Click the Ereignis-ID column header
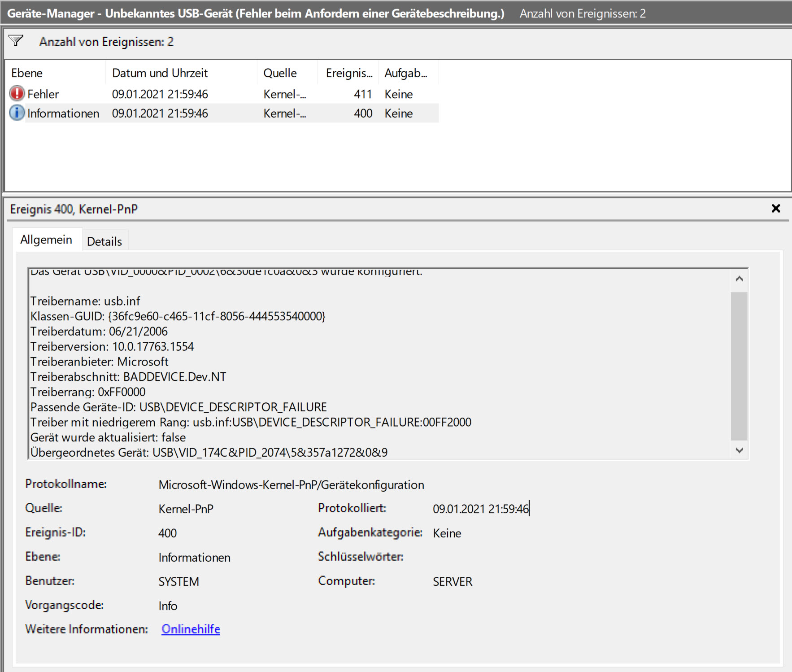The width and height of the screenshot is (792, 672). pos(348,73)
